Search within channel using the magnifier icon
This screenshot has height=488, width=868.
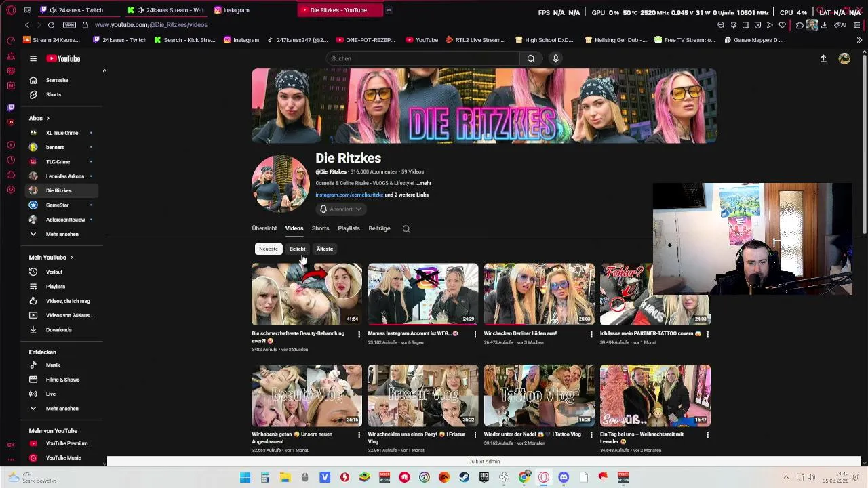tap(406, 228)
